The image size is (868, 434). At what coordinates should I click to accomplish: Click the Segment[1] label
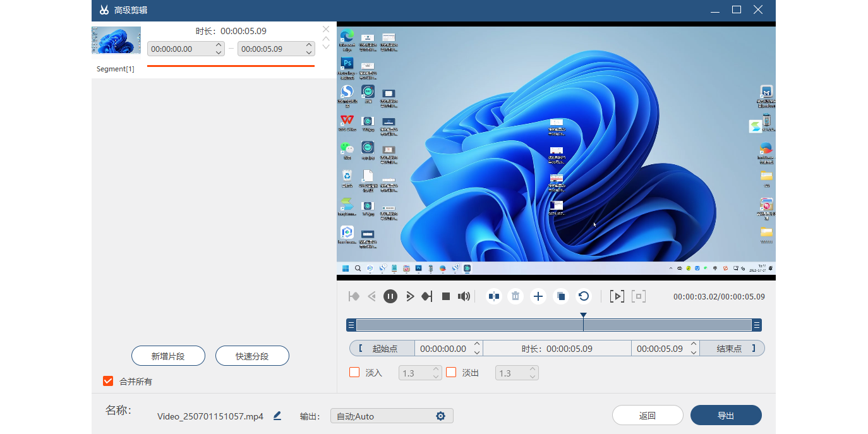click(x=116, y=69)
